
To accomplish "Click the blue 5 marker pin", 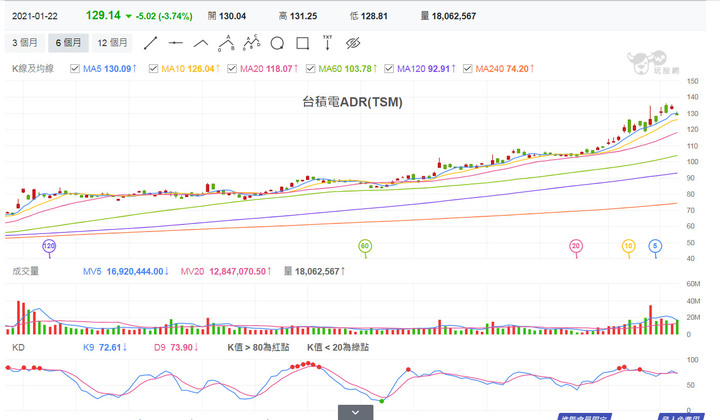I will click(x=655, y=246).
